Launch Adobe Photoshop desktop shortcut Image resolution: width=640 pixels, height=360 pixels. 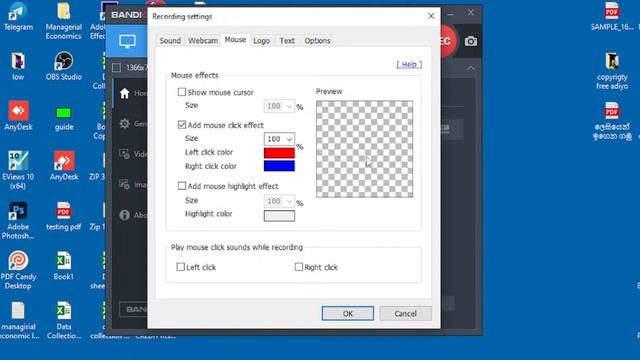[x=18, y=220]
